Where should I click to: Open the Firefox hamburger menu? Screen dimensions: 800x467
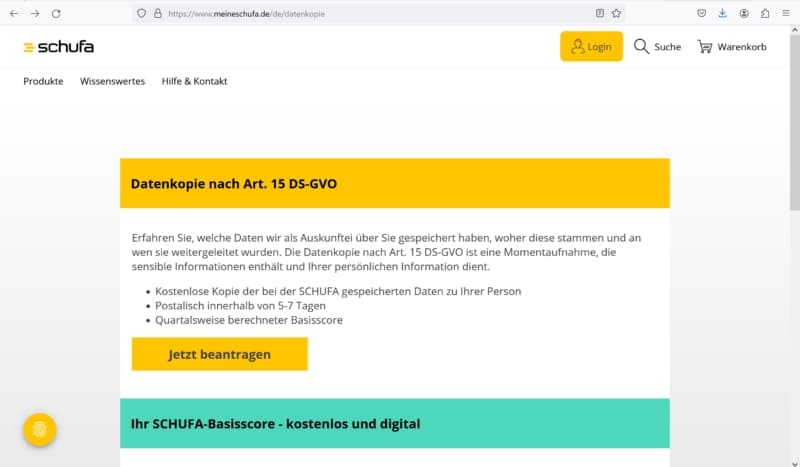786,13
